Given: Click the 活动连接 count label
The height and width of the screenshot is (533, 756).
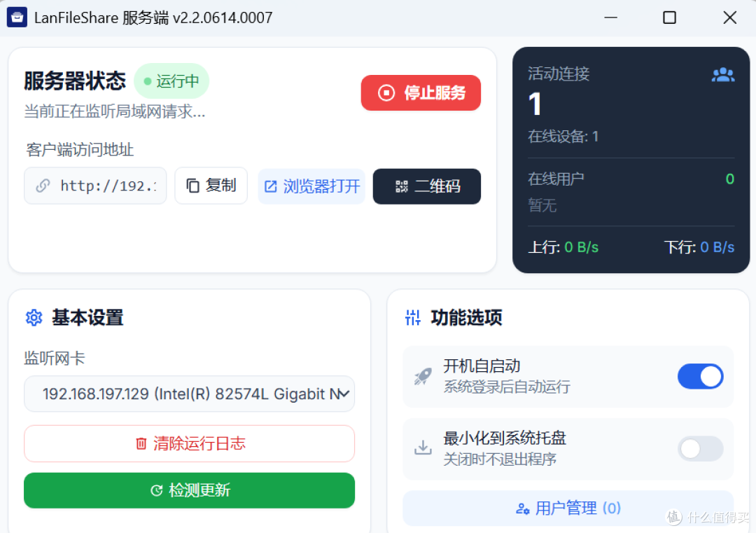Looking at the screenshot, I should pyautogui.click(x=559, y=74).
